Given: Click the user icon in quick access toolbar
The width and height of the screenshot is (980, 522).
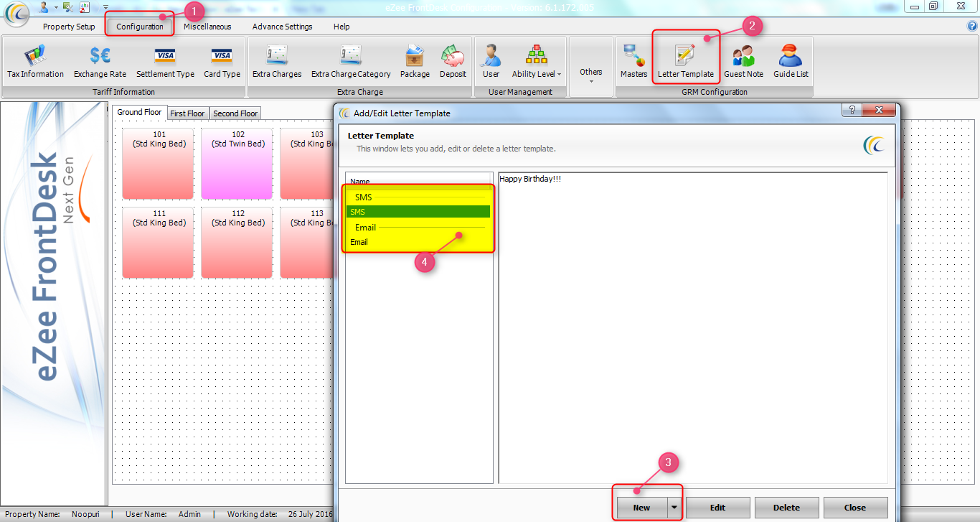Looking at the screenshot, I should click(44, 6).
